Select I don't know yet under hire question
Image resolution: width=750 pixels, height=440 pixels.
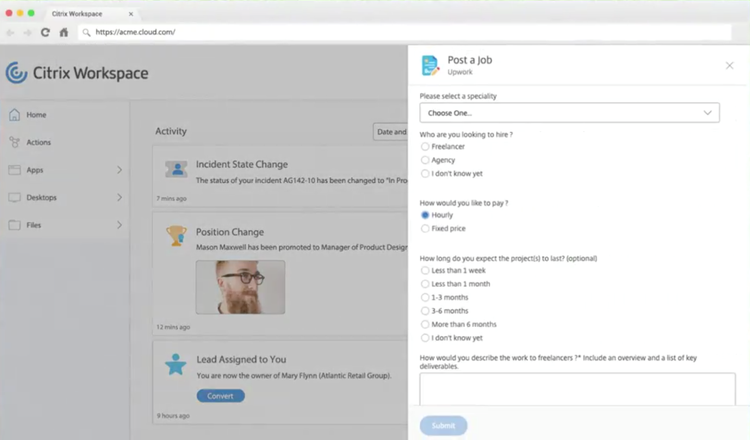[425, 173]
